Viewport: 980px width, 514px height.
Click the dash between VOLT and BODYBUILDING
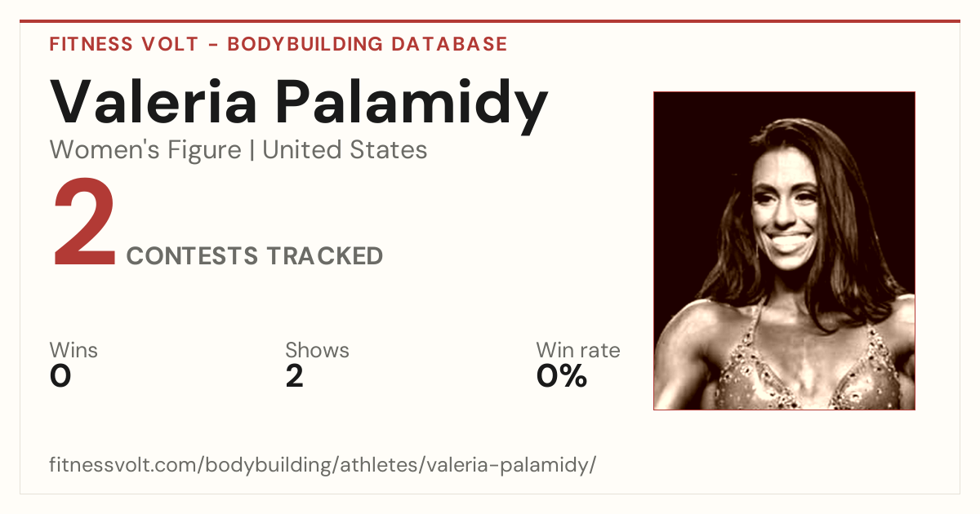tap(212, 44)
